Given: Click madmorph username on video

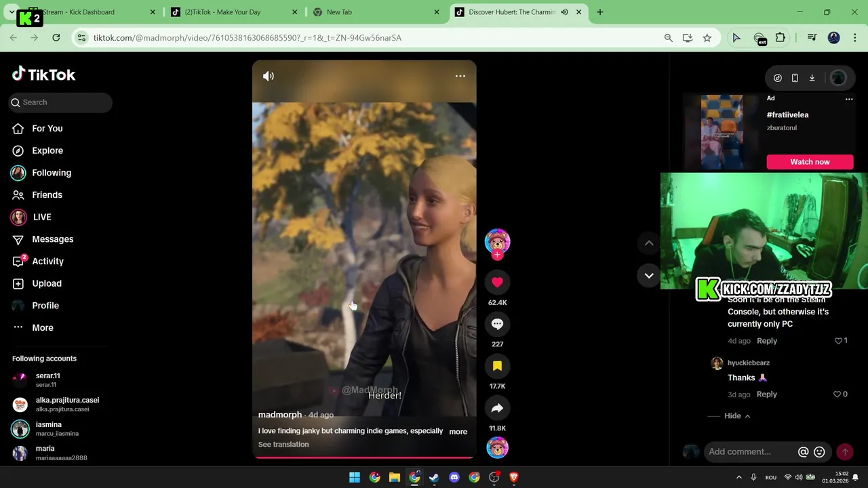Looking at the screenshot, I should coord(279,415).
